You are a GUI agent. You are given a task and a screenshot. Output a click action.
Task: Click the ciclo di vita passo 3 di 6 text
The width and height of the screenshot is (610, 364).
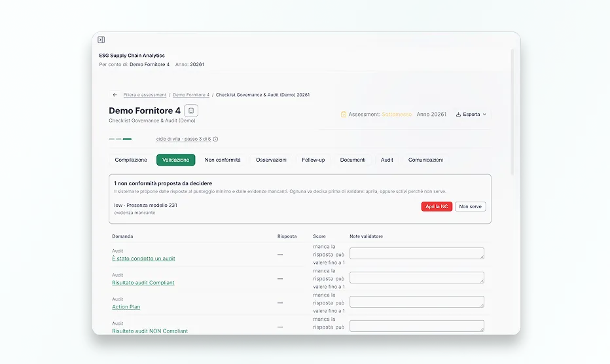click(x=184, y=139)
